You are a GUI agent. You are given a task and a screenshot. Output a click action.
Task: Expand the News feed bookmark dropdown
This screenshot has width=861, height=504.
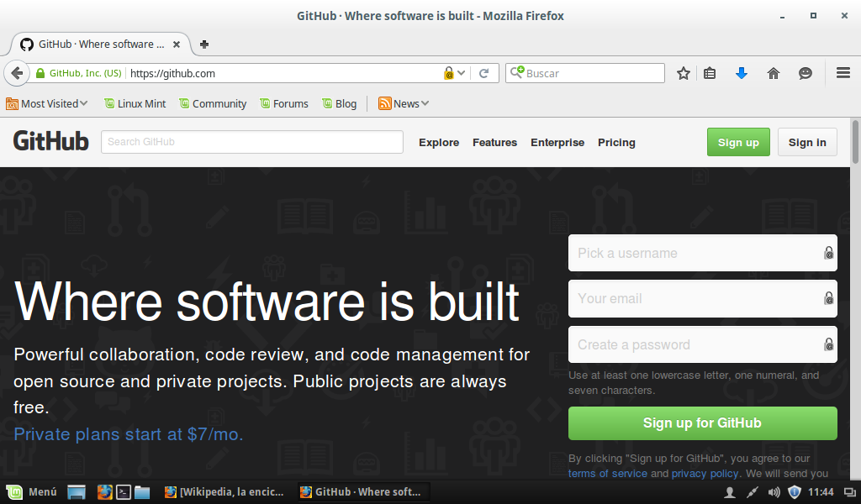[x=404, y=103]
